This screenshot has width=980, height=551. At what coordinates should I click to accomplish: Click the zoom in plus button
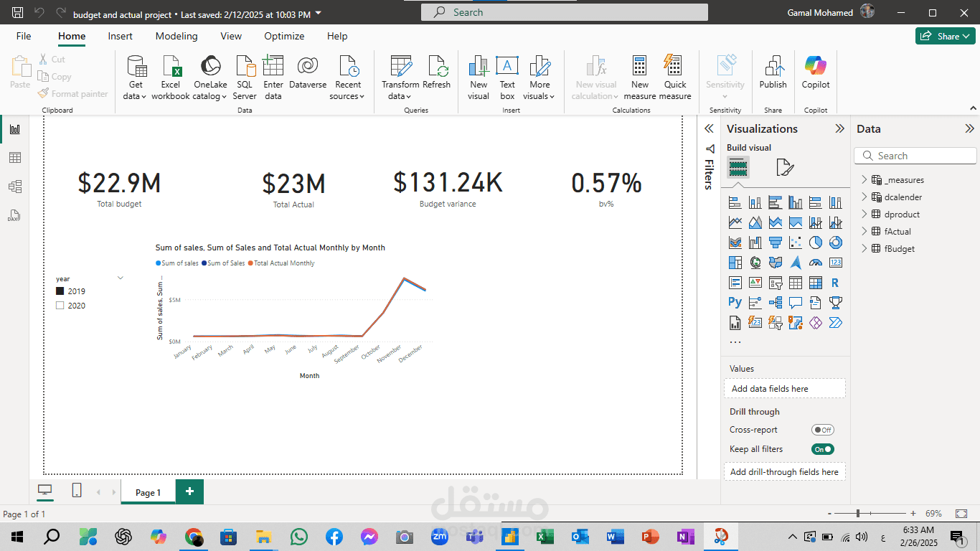pos(913,514)
